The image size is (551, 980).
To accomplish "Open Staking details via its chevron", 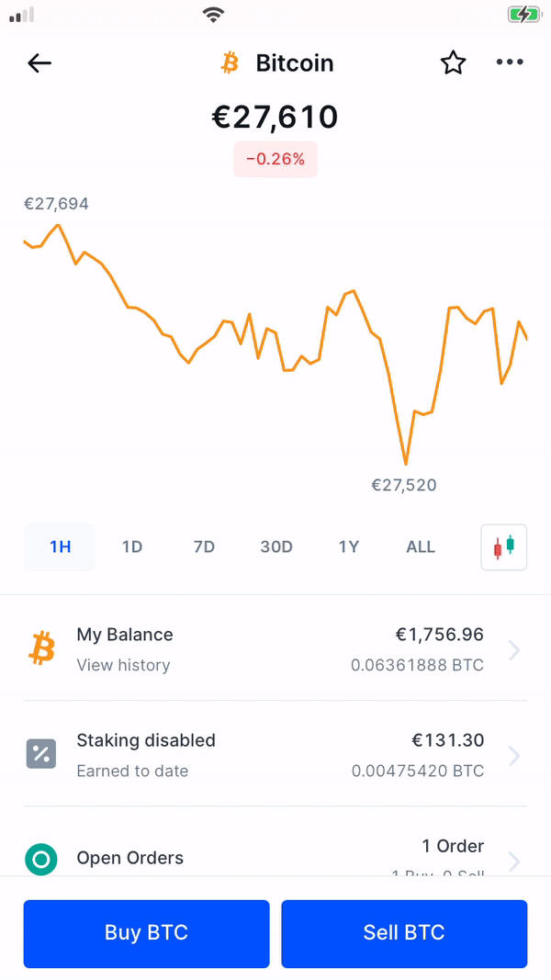I will [x=514, y=755].
